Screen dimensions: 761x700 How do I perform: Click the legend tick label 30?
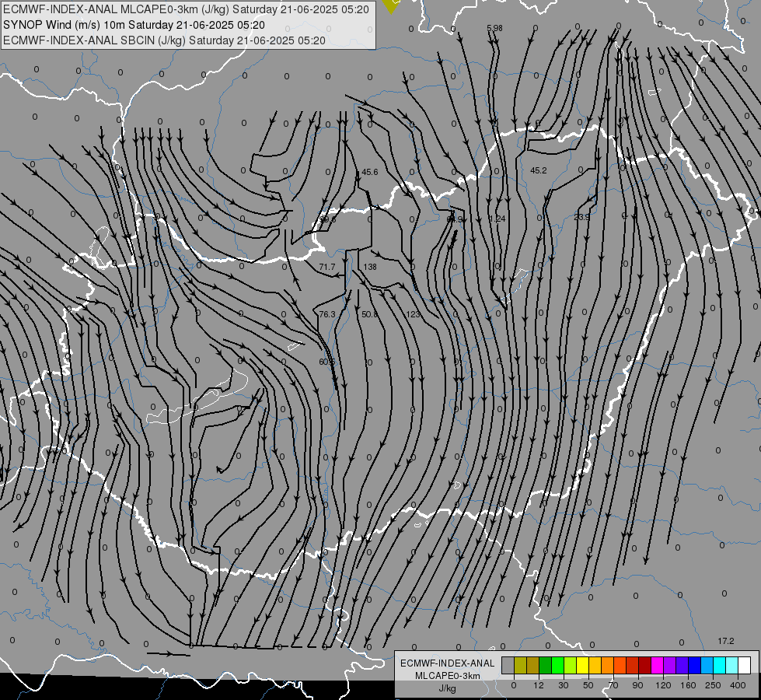(563, 685)
